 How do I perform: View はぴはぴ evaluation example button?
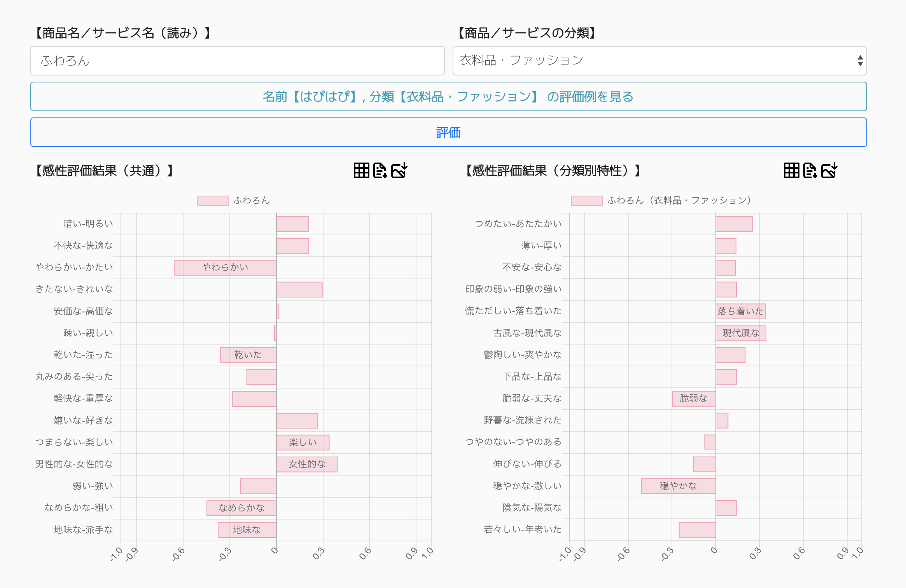coord(448,96)
